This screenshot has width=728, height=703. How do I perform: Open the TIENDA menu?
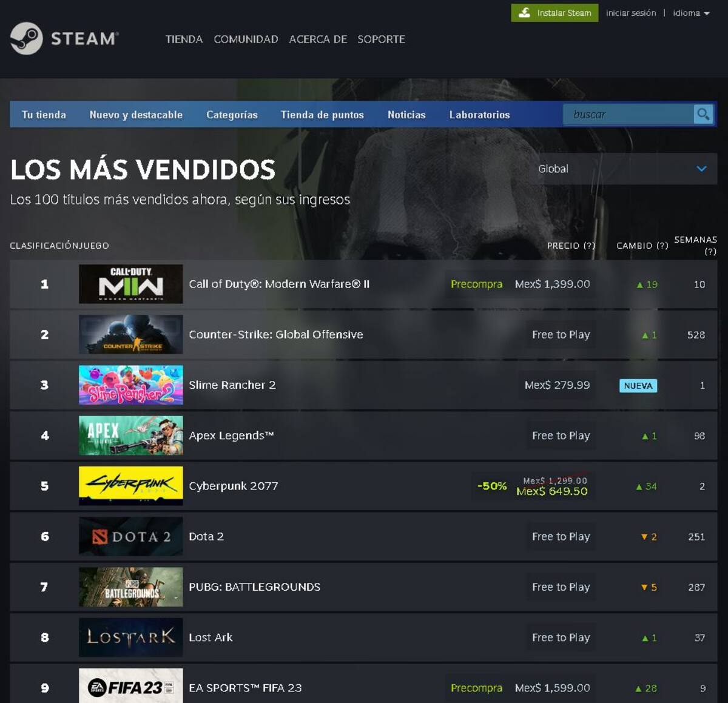coord(184,39)
